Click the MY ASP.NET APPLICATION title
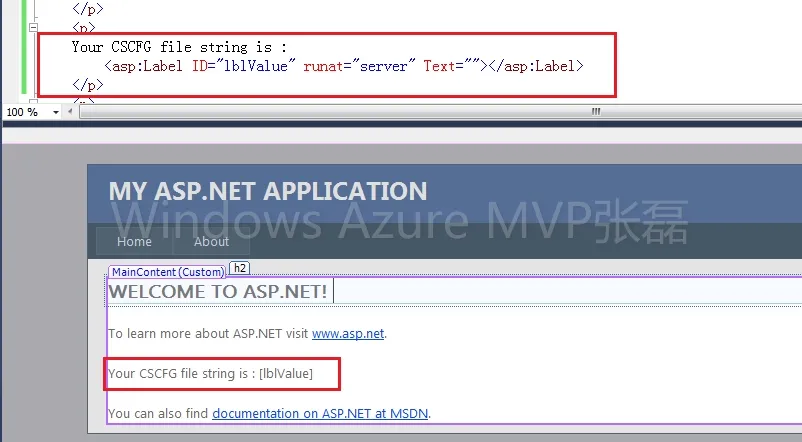 pyautogui.click(x=268, y=191)
